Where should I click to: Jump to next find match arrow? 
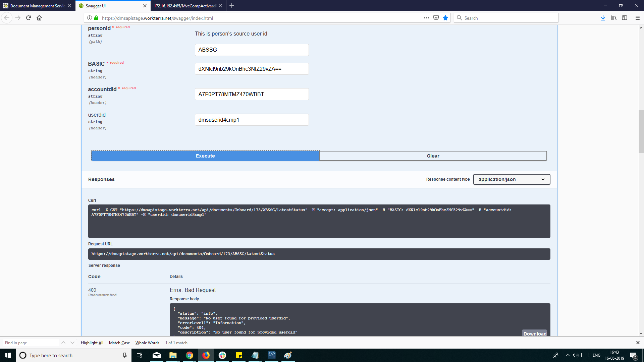(72, 343)
